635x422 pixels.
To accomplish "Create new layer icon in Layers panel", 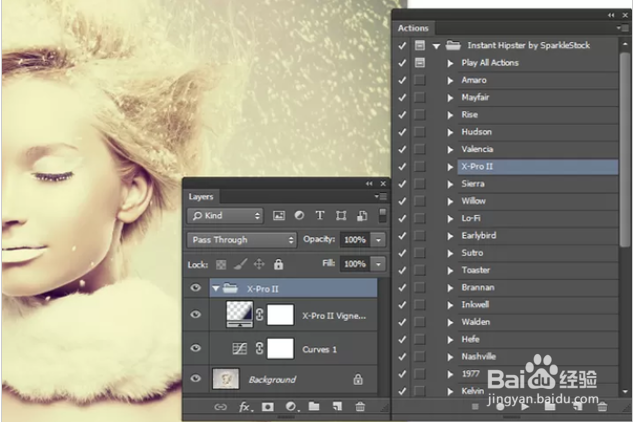I will [x=337, y=406].
